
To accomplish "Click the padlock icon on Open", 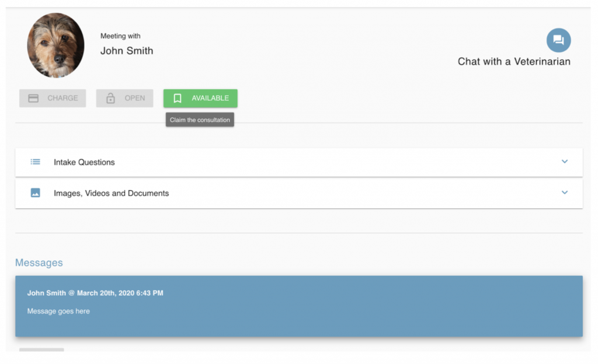I will [x=110, y=98].
